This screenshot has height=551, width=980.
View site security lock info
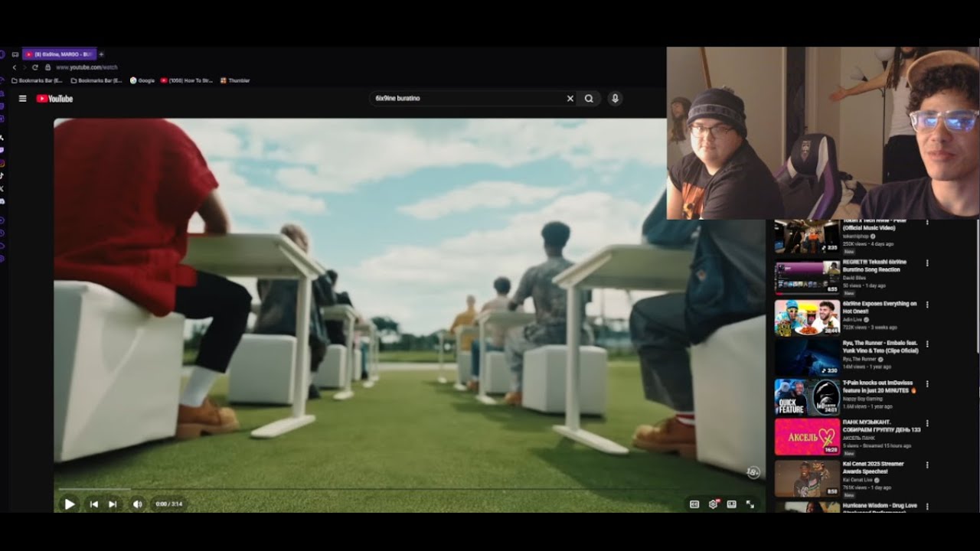tap(47, 67)
